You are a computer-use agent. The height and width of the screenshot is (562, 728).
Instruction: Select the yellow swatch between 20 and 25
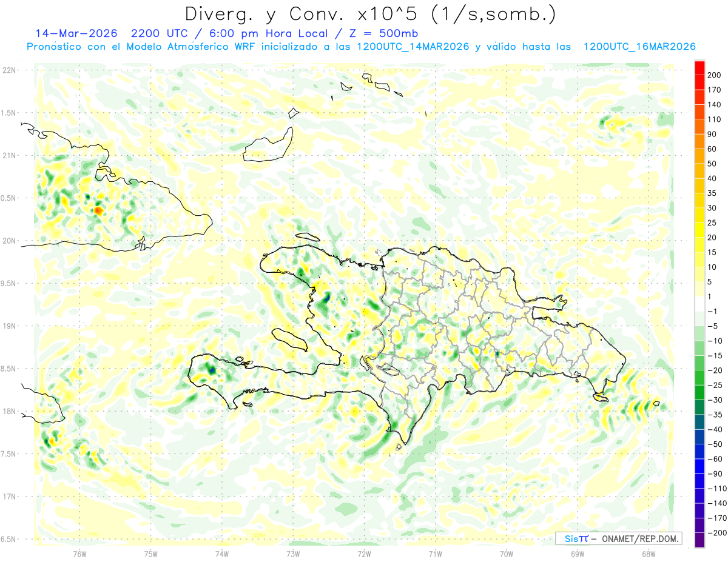700,230
